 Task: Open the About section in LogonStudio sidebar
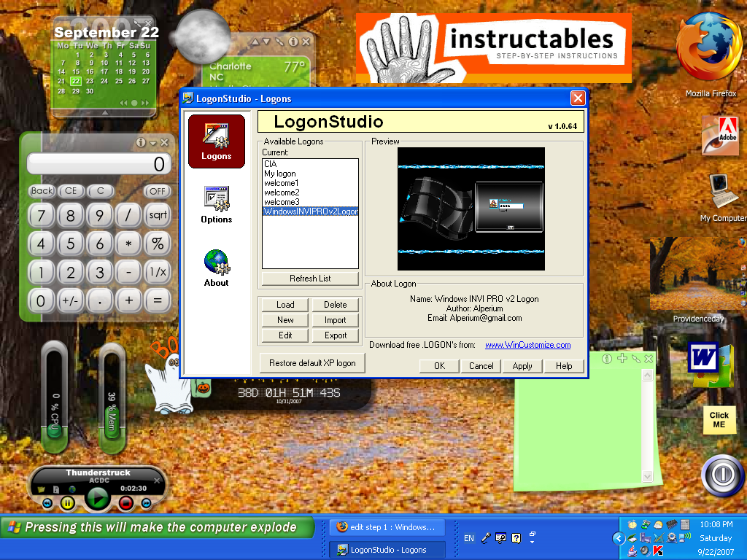pos(216,268)
